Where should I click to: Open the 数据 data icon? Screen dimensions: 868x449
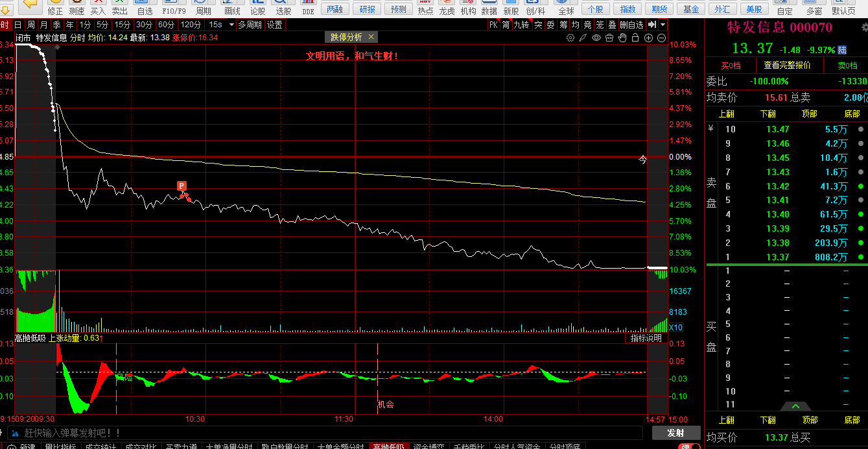click(x=489, y=8)
